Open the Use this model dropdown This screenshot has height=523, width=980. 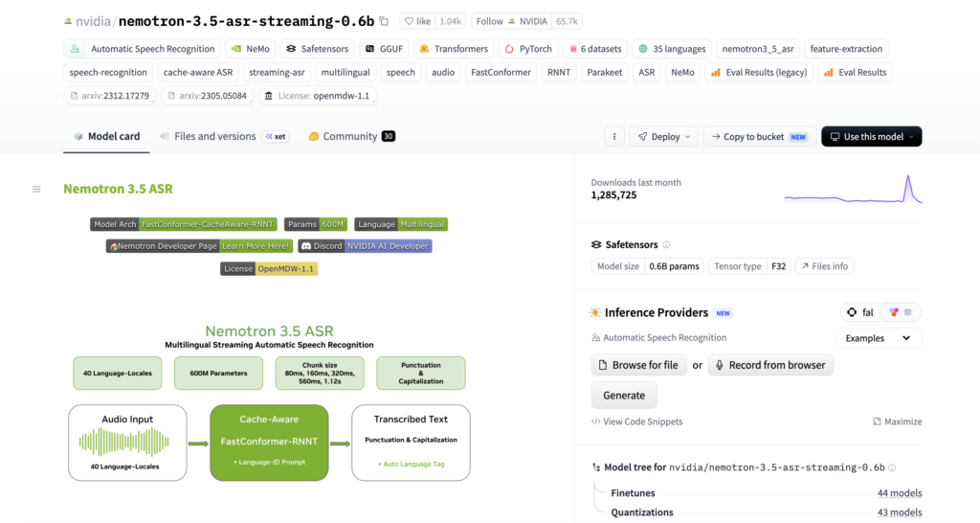[871, 136]
